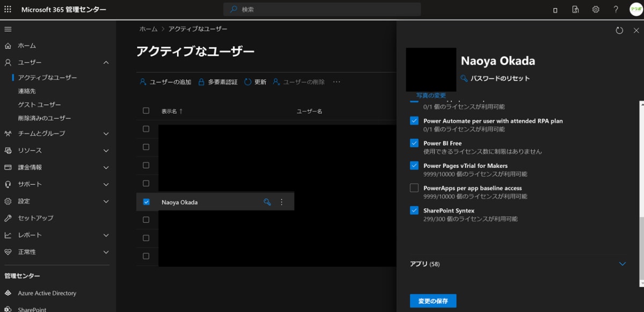644x312 pixels.
Task: Expand the Billing section chevron
Action: pos(106,167)
